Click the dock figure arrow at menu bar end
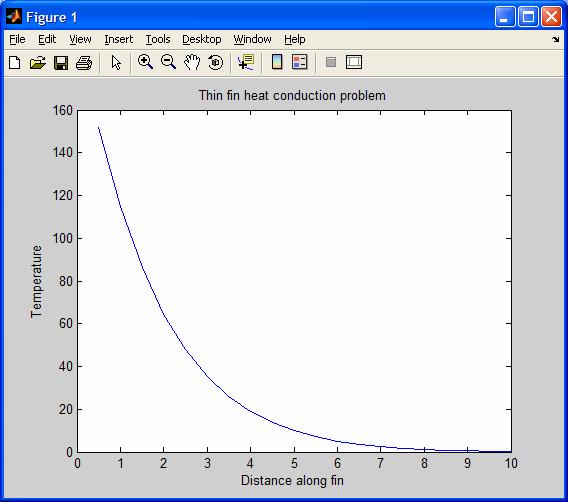The height and width of the screenshot is (502, 568). [556, 39]
